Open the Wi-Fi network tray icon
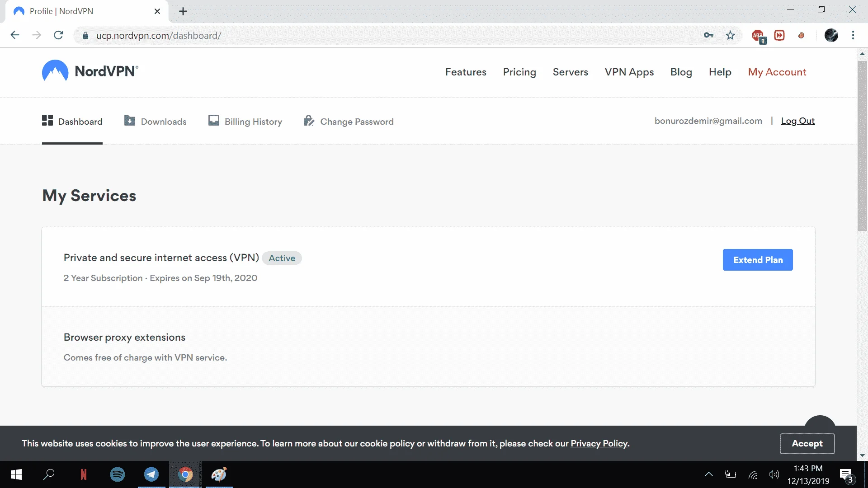The height and width of the screenshot is (488, 868). (753, 474)
